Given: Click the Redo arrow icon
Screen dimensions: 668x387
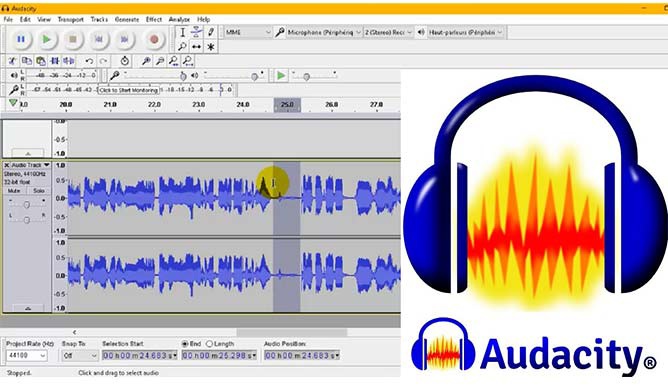Looking at the screenshot, I should click(103, 61).
